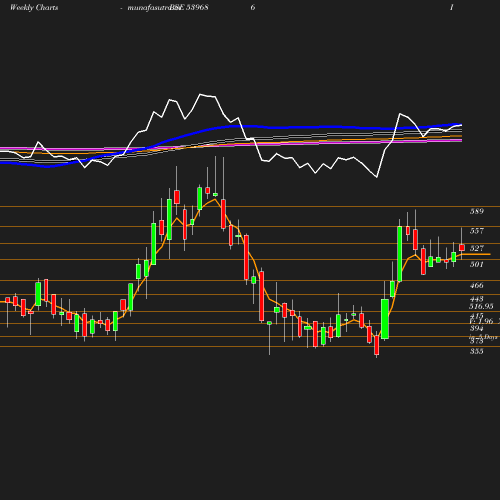Click the "Weekly Charts" title text
500x500 pixels.
[34, 7]
